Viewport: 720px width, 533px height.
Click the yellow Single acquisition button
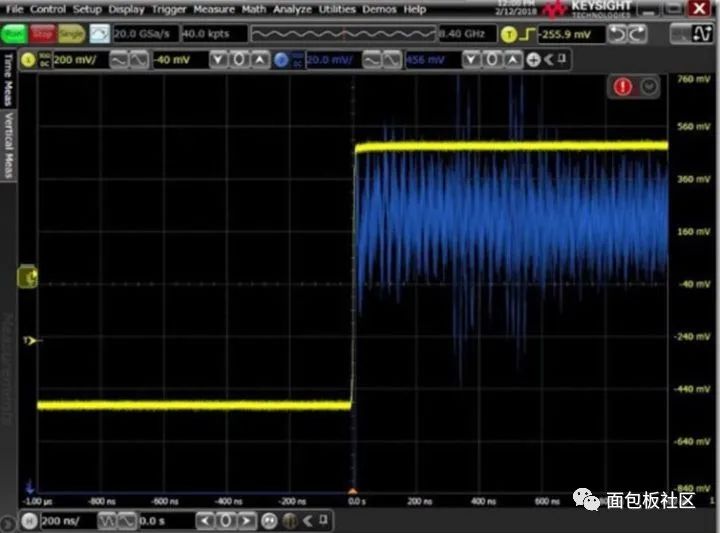[71, 34]
